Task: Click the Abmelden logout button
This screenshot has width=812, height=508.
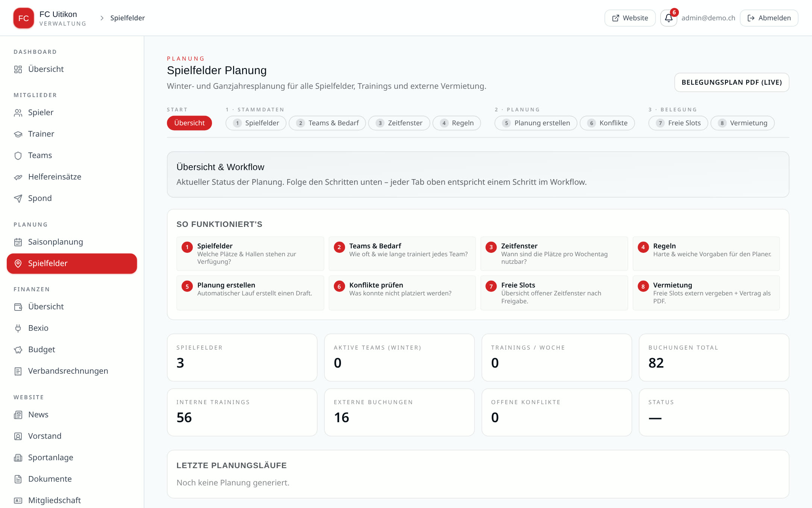Action: [x=769, y=18]
